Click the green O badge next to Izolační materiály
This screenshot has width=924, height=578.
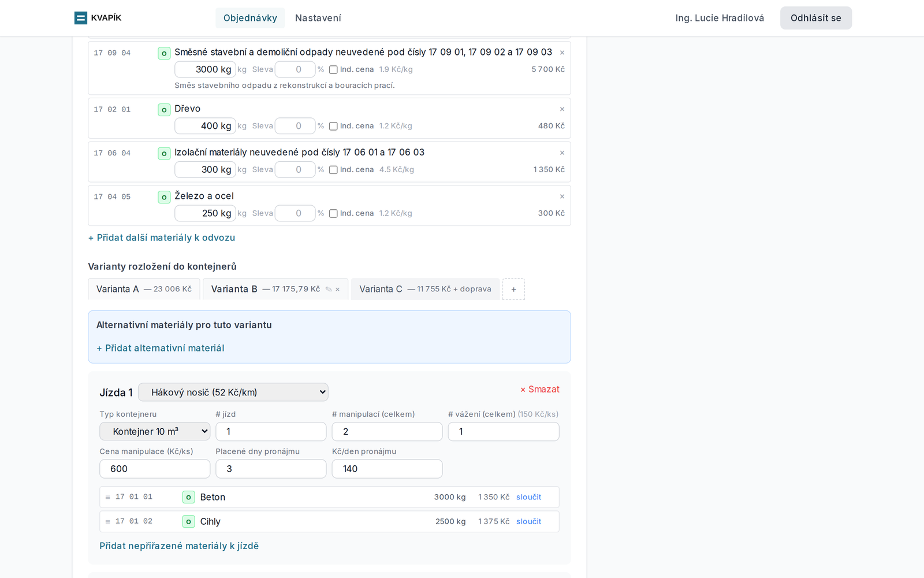(164, 153)
